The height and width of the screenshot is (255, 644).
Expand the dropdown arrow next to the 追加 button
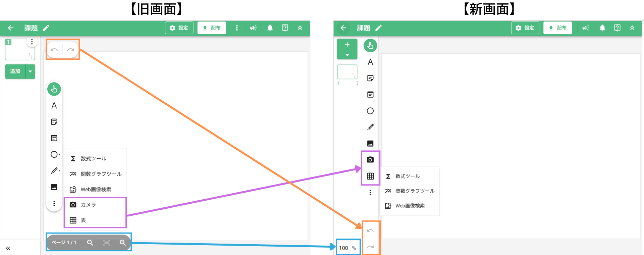(31, 71)
